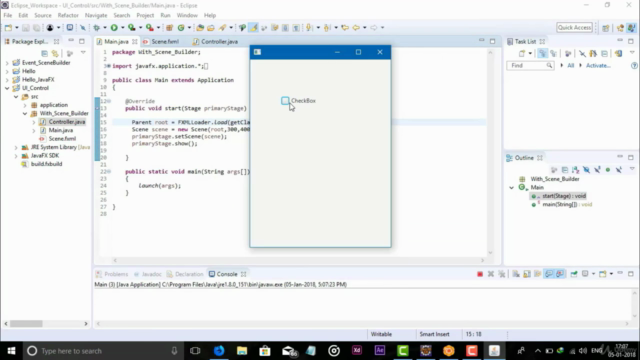The image size is (640, 360).
Task: Click Type here to search box
Action: coord(102,351)
